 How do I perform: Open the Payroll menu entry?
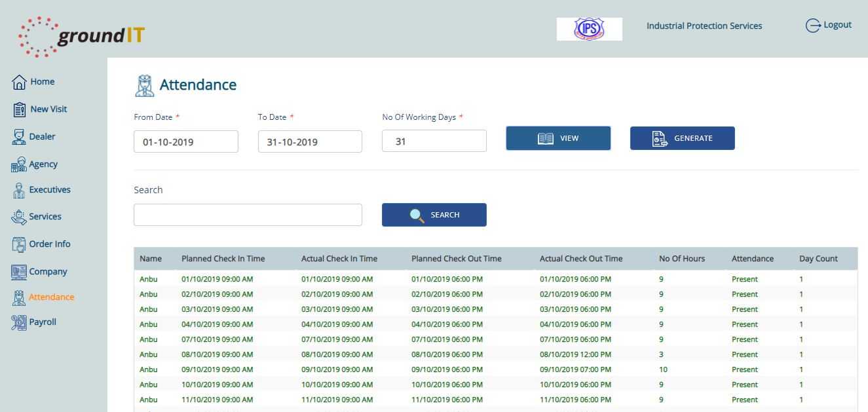[x=43, y=322]
